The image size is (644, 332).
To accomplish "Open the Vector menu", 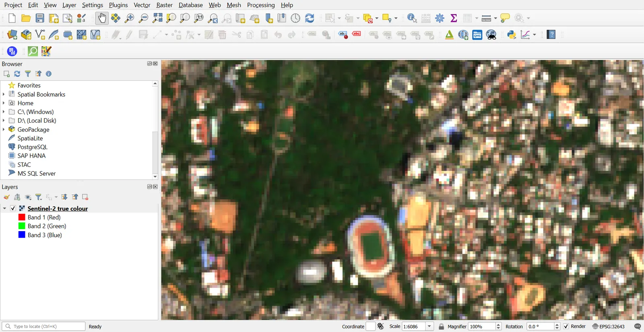I will [142, 5].
